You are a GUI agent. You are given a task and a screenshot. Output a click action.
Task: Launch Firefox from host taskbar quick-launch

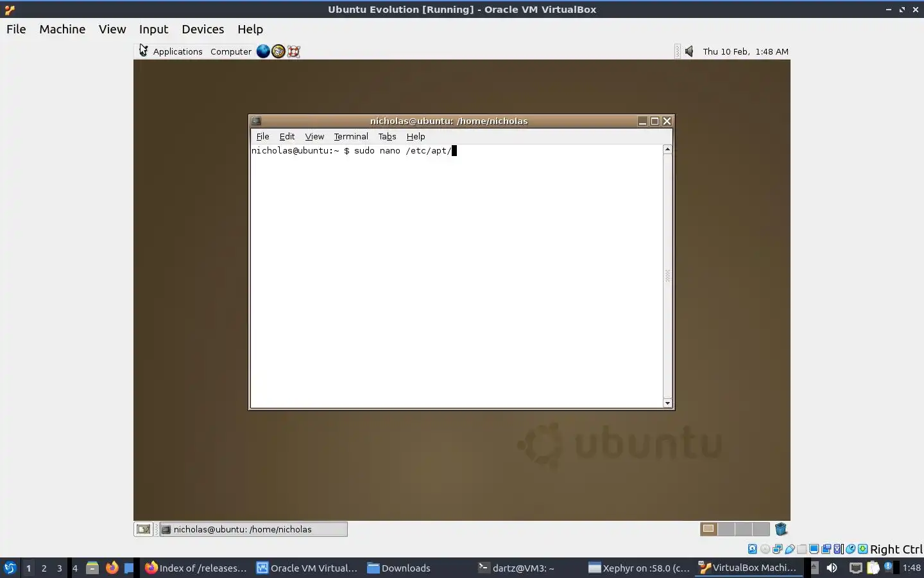tap(112, 568)
